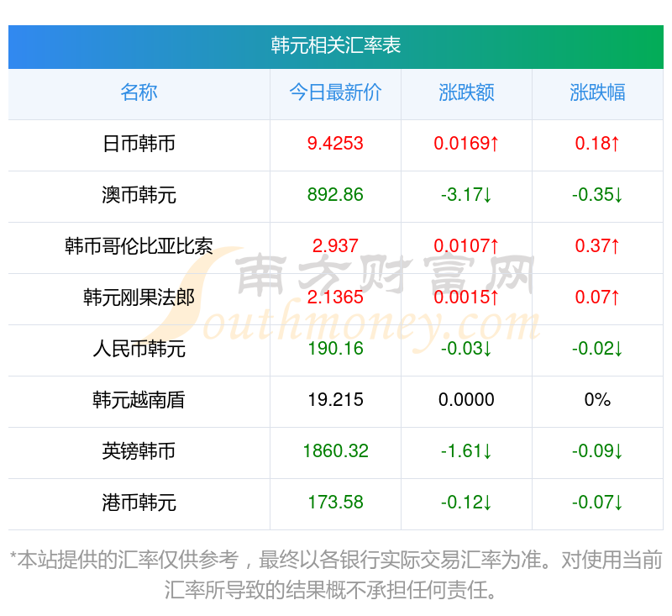Click the price 2.937
672x616 pixels.
pyautogui.click(x=335, y=246)
